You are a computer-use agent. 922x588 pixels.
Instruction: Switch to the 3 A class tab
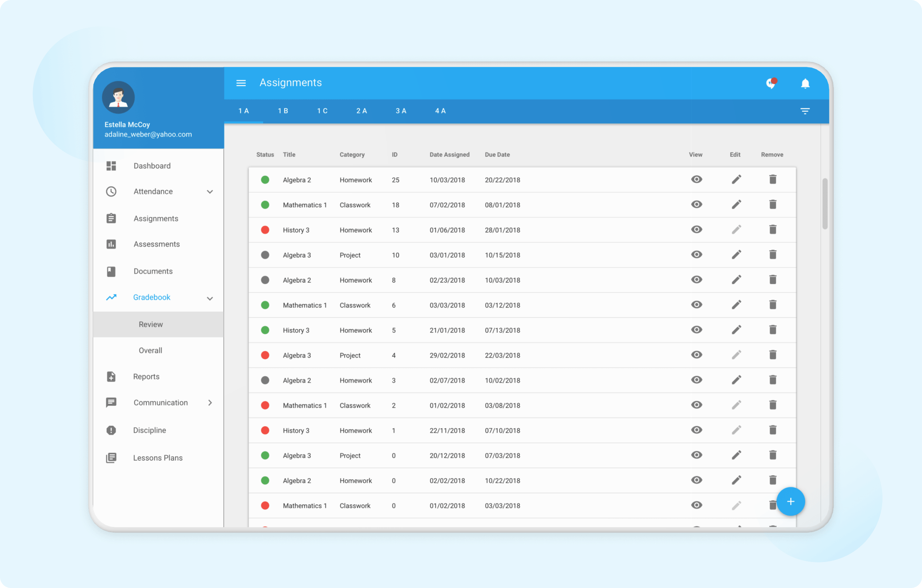(401, 111)
